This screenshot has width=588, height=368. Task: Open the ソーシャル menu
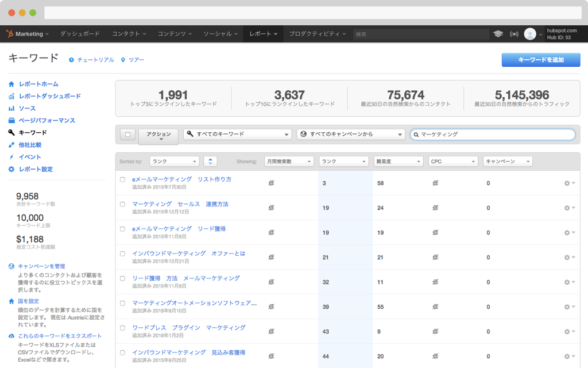220,34
